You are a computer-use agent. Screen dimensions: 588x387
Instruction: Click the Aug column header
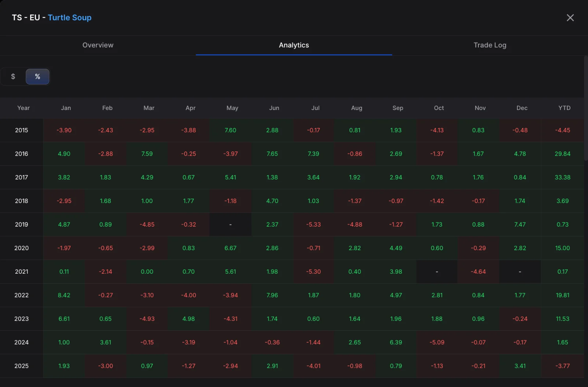coord(356,108)
